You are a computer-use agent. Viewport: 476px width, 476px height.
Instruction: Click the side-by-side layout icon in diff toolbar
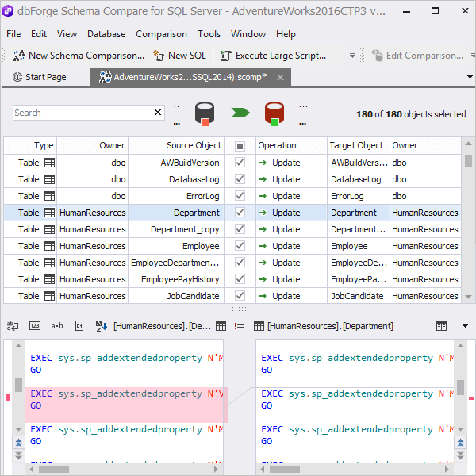(x=441, y=326)
